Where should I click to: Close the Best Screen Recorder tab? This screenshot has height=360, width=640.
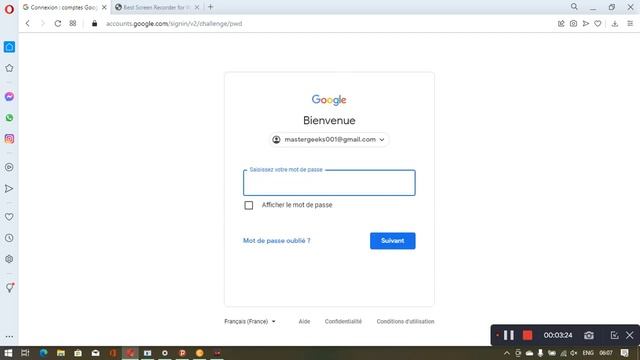(x=197, y=7)
